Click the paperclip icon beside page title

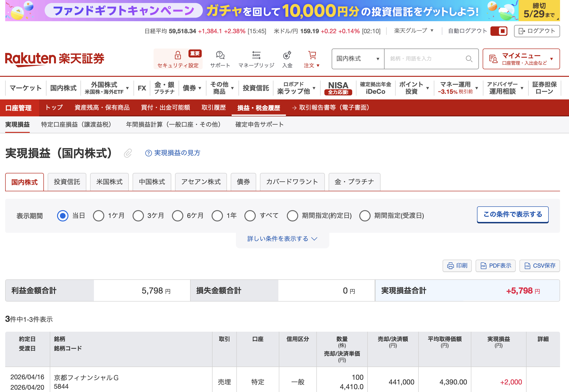pyautogui.click(x=128, y=153)
